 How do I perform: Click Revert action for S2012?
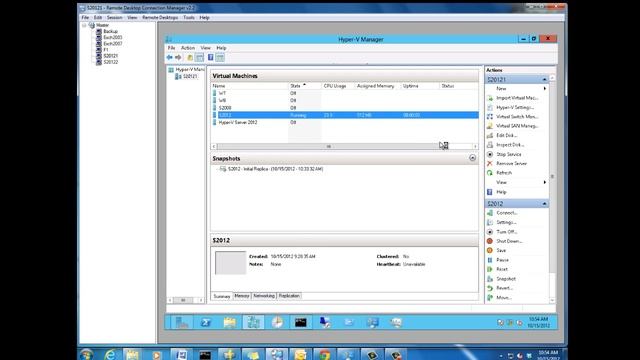pos(504,288)
